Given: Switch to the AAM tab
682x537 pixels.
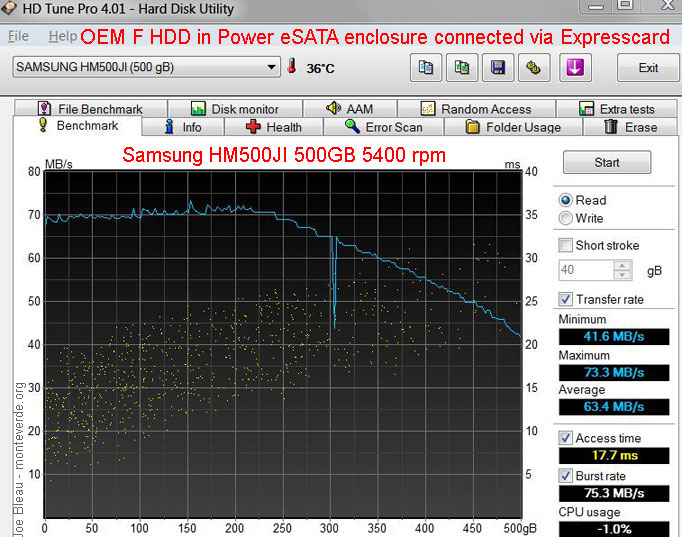Looking at the screenshot, I should [x=350, y=108].
